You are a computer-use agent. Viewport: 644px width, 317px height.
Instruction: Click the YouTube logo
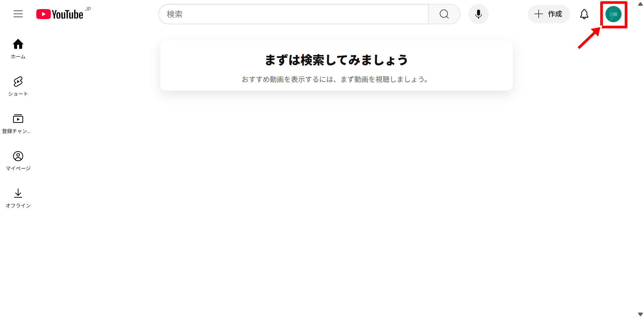(x=60, y=14)
